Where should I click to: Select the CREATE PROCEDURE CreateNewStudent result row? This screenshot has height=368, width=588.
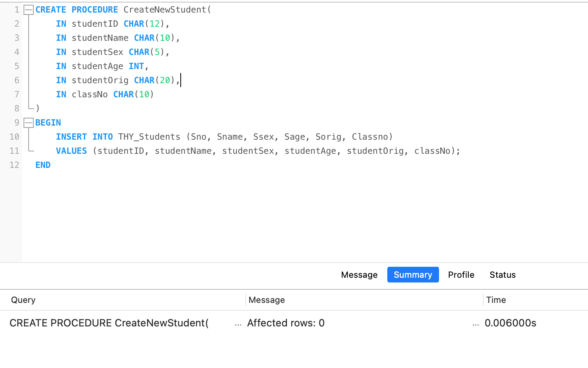[109, 323]
